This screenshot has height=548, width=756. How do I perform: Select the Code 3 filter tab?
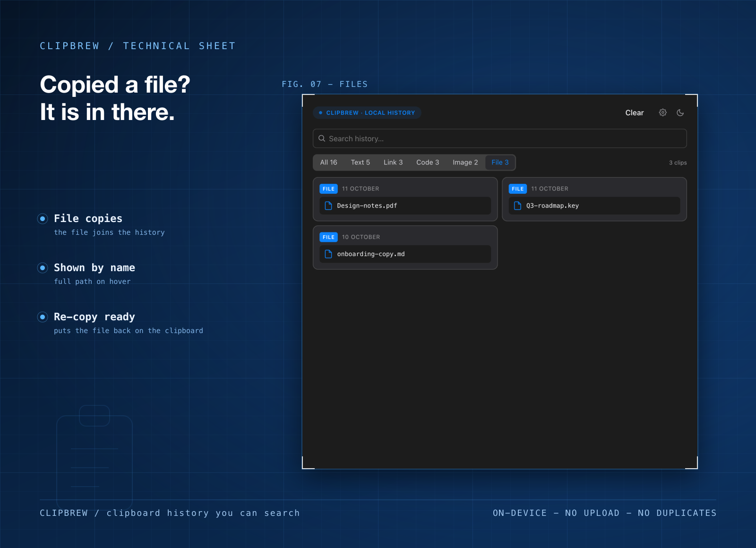428,163
